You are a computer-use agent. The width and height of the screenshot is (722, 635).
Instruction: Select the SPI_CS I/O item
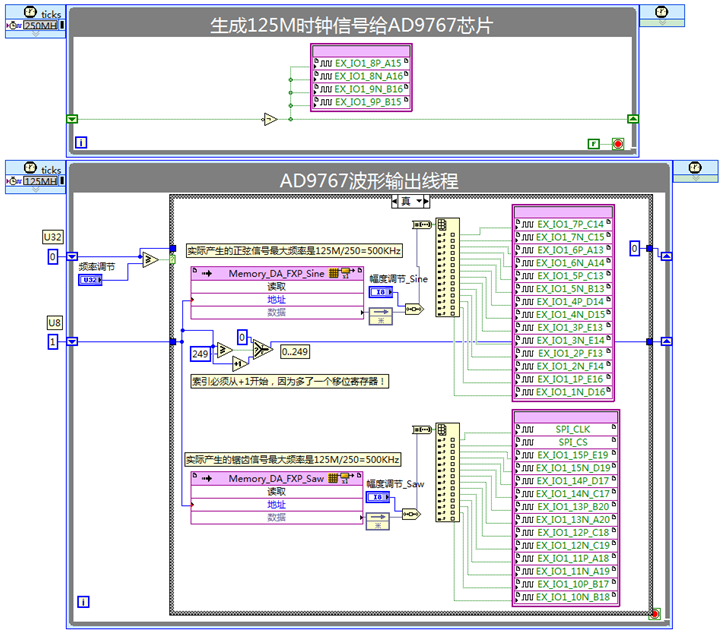[566, 442]
